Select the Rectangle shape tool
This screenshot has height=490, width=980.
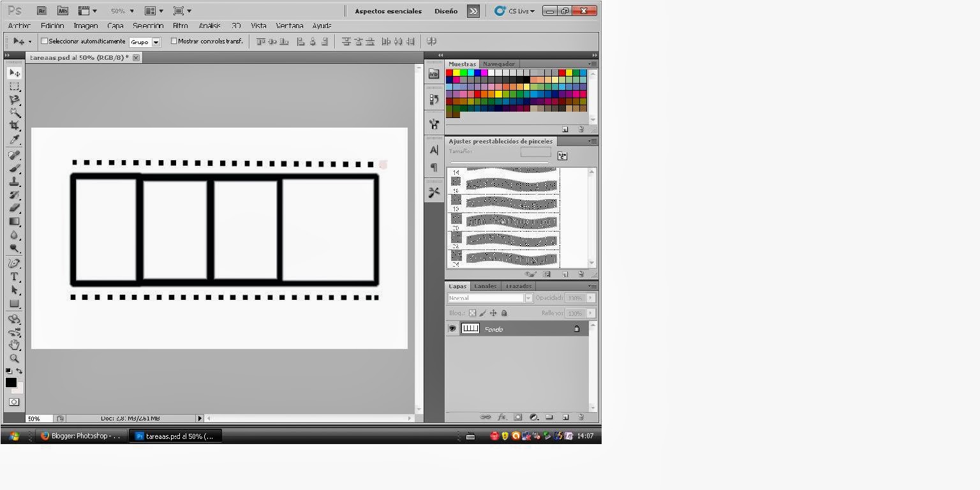coord(14,304)
